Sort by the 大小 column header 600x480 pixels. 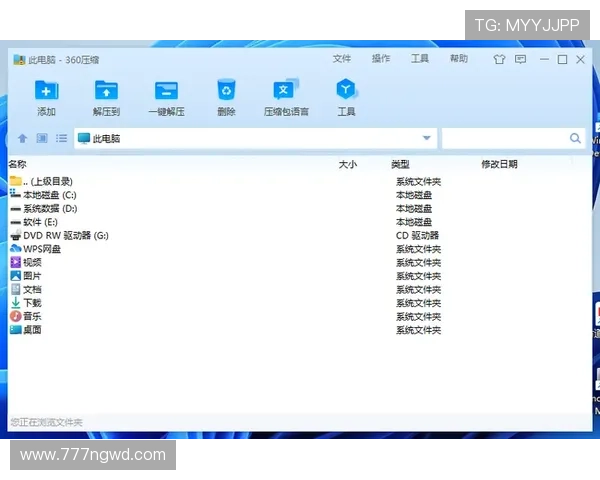click(x=348, y=165)
